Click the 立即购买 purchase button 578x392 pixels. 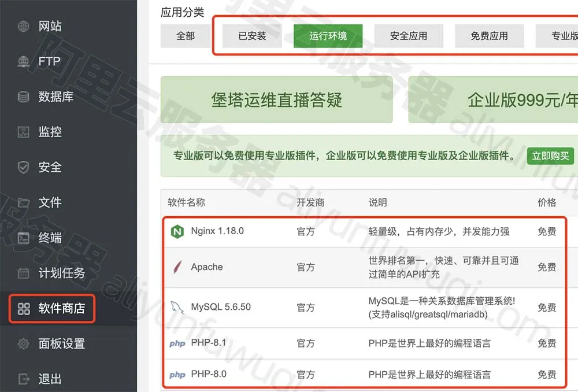tap(550, 156)
